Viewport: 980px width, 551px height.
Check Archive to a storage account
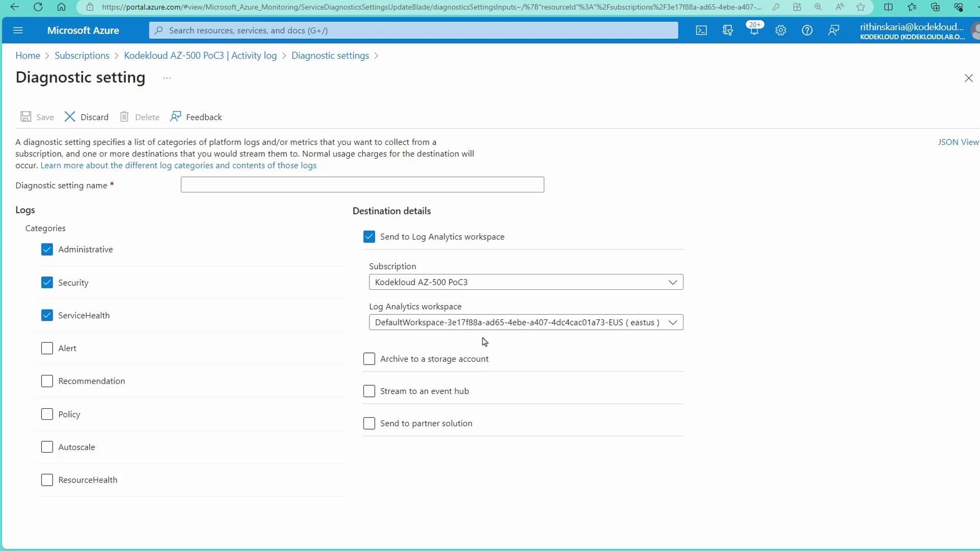pos(369,359)
